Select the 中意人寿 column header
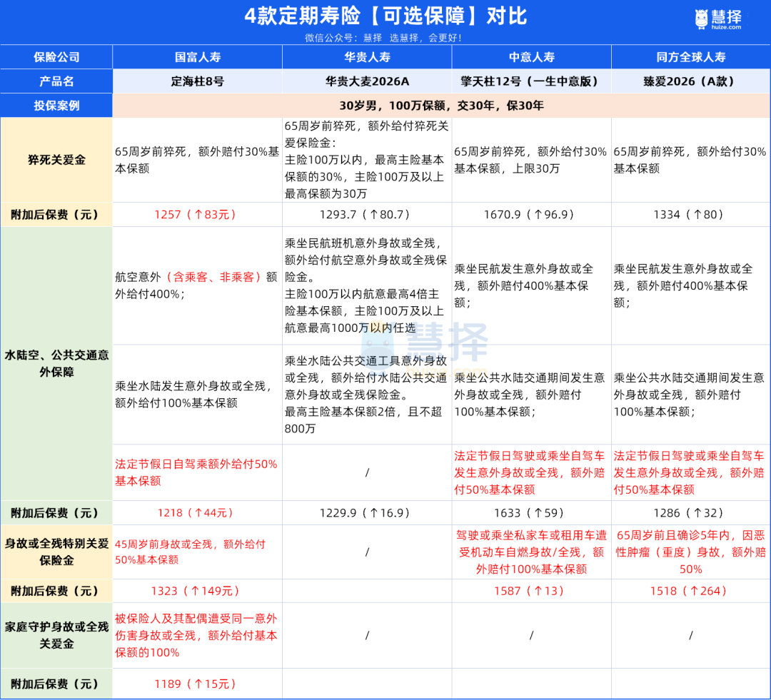The height and width of the screenshot is (700, 771). [x=532, y=57]
